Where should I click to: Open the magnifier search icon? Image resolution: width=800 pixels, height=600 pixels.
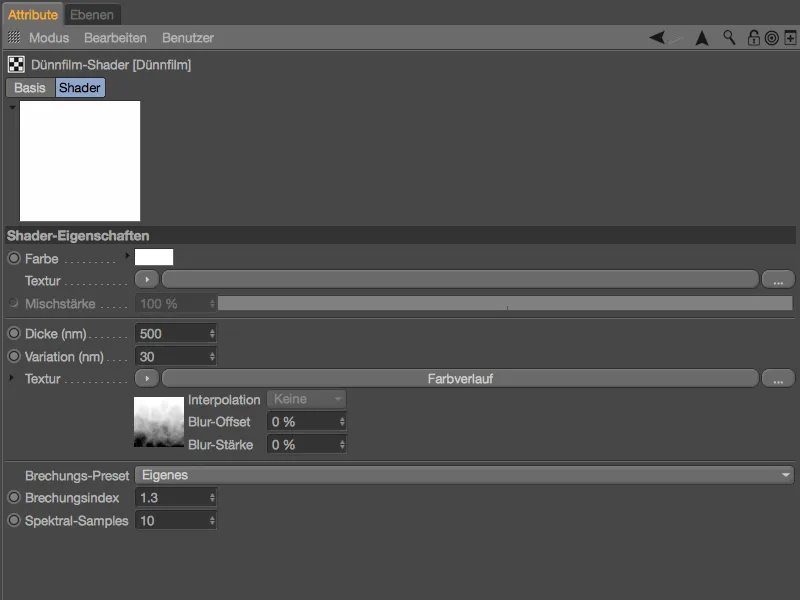tap(729, 37)
